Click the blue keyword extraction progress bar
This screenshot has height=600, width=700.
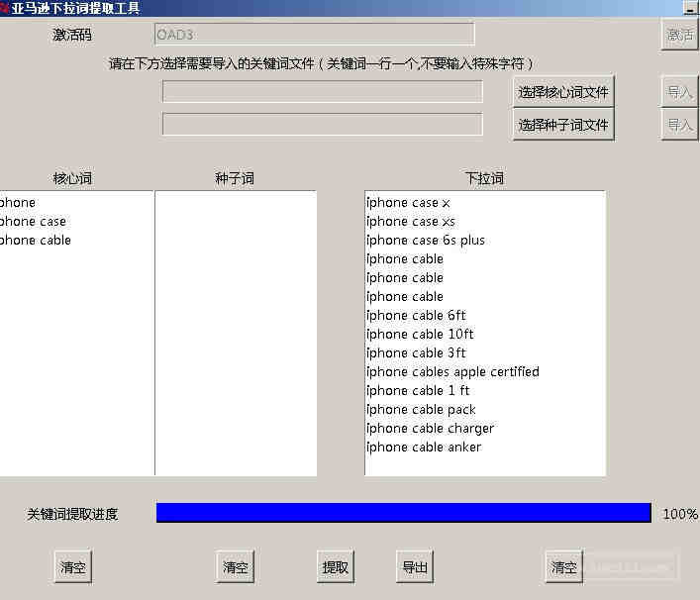[404, 513]
